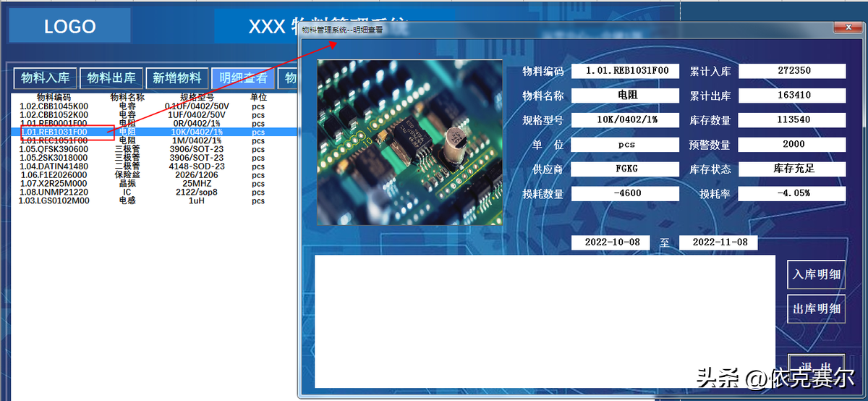Click the 累计入库 field showing 272350

coord(792,71)
